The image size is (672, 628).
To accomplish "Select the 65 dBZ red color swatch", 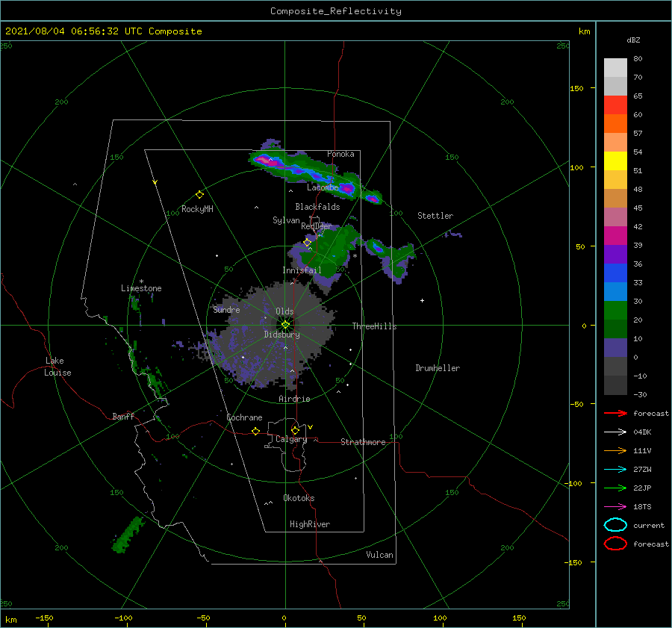I will pyautogui.click(x=615, y=105).
